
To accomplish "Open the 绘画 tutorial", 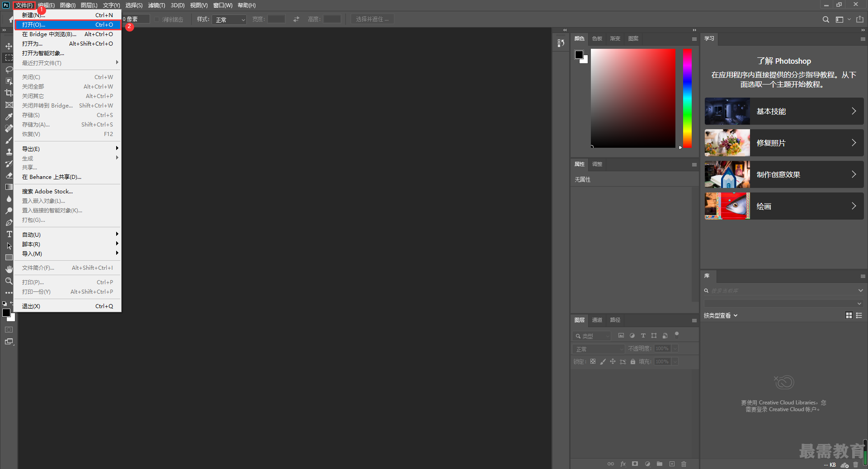I will coord(784,206).
